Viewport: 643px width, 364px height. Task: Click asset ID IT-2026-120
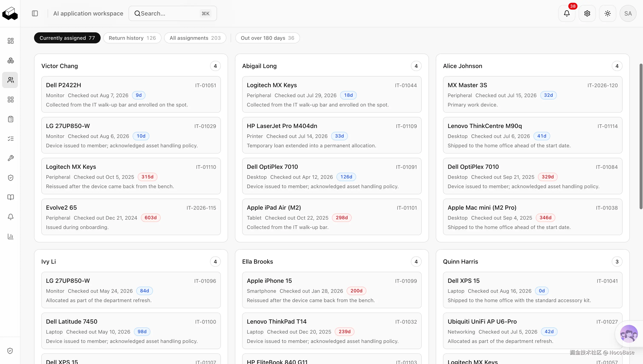coord(603,85)
